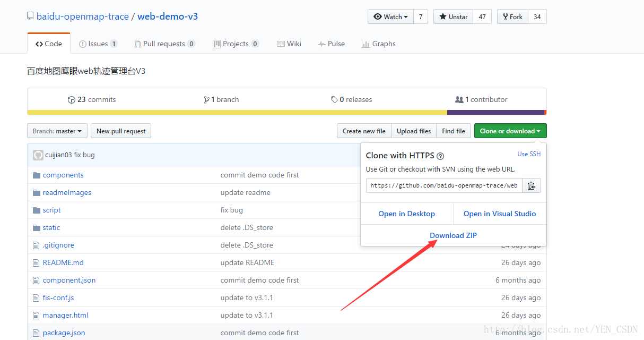The height and width of the screenshot is (340, 644).
Task: Click the Find file button
Action: (454, 131)
